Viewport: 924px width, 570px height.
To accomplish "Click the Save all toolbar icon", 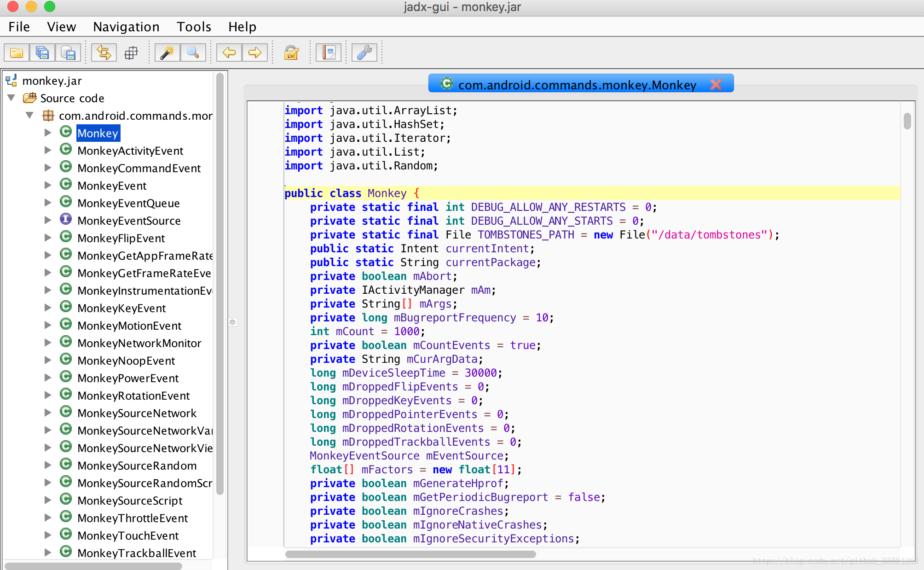I will point(42,53).
